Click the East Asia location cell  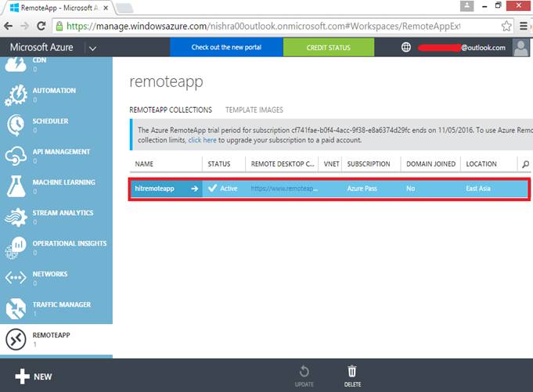(x=478, y=189)
